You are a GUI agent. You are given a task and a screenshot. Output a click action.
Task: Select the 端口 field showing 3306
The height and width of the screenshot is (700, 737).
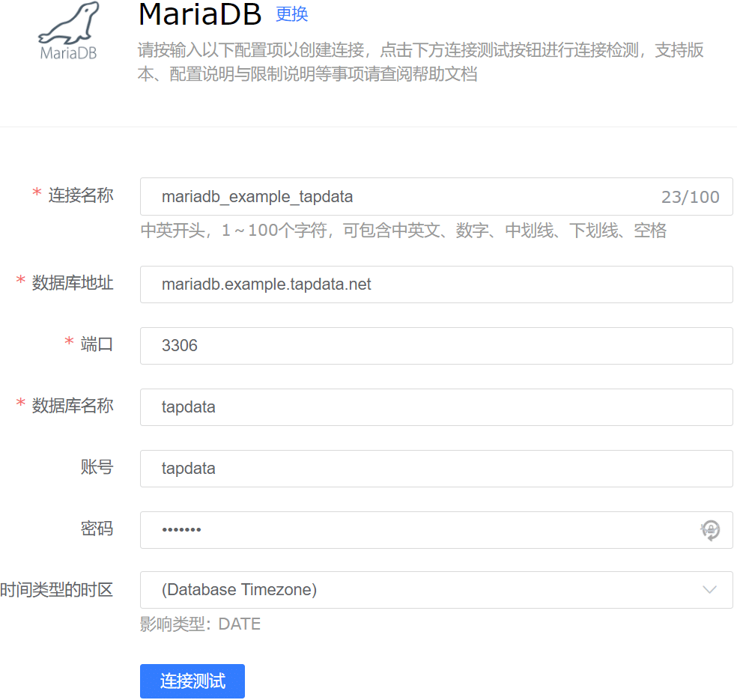click(436, 346)
